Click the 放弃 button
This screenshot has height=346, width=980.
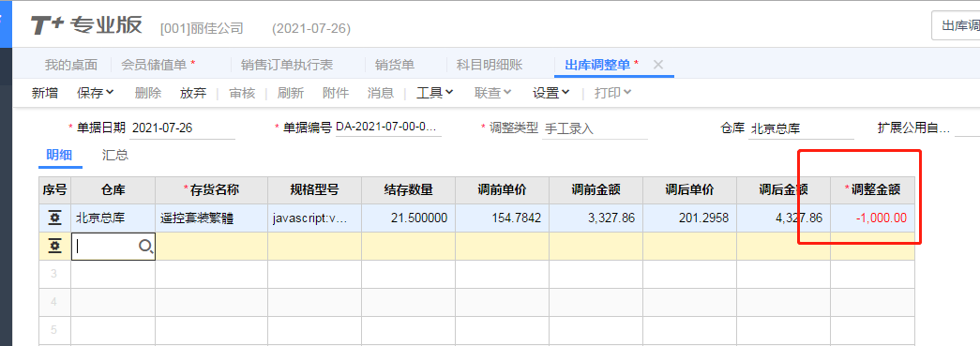[193, 93]
